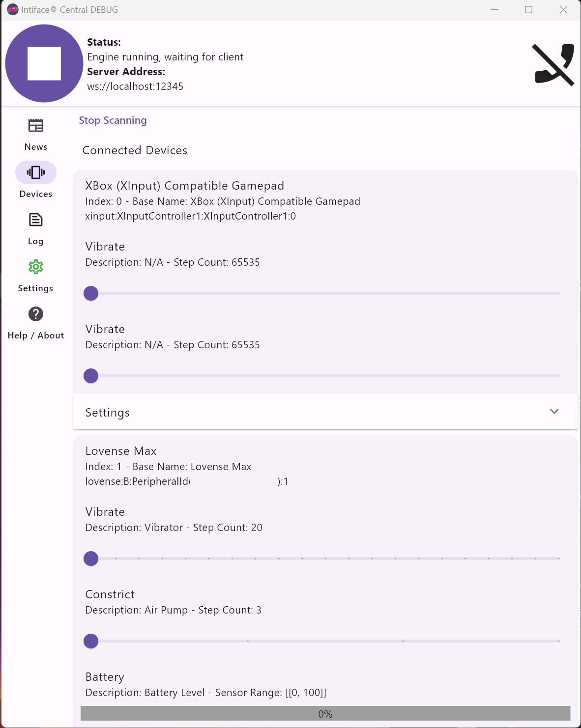Click second gamepad Vibrate slider handle

point(91,376)
